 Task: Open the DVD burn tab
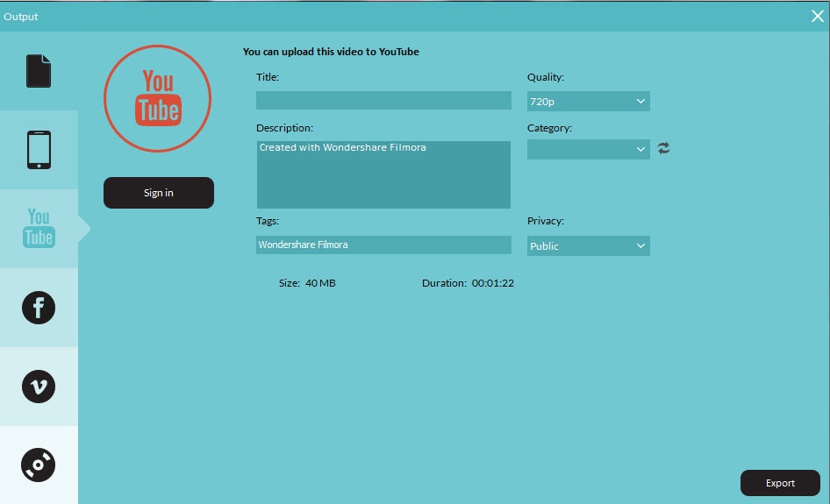(39, 465)
